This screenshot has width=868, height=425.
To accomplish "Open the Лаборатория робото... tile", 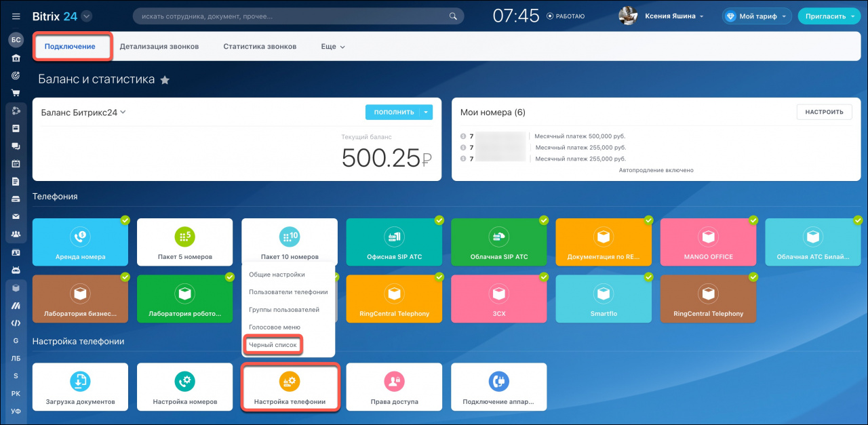I will 184,298.
